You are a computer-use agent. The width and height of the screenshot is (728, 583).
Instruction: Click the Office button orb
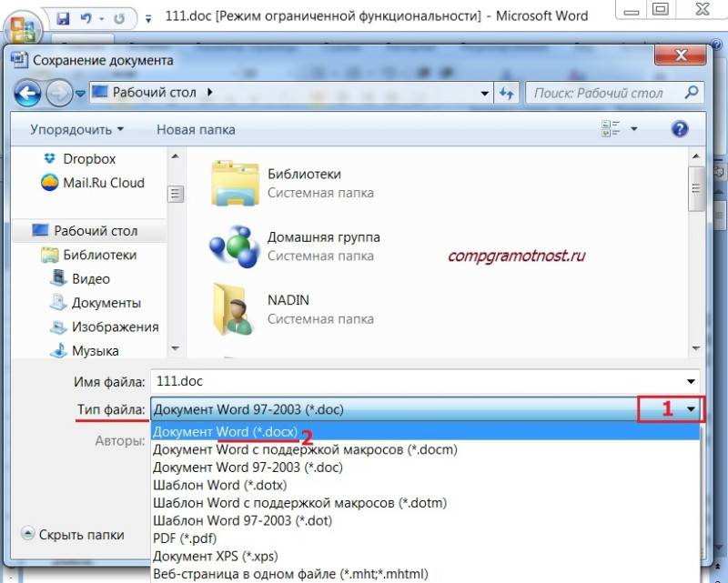coord(22,25)
